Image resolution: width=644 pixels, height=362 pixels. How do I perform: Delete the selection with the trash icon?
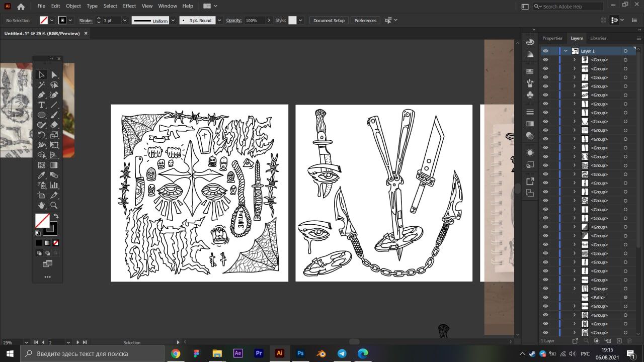point(629,341)
